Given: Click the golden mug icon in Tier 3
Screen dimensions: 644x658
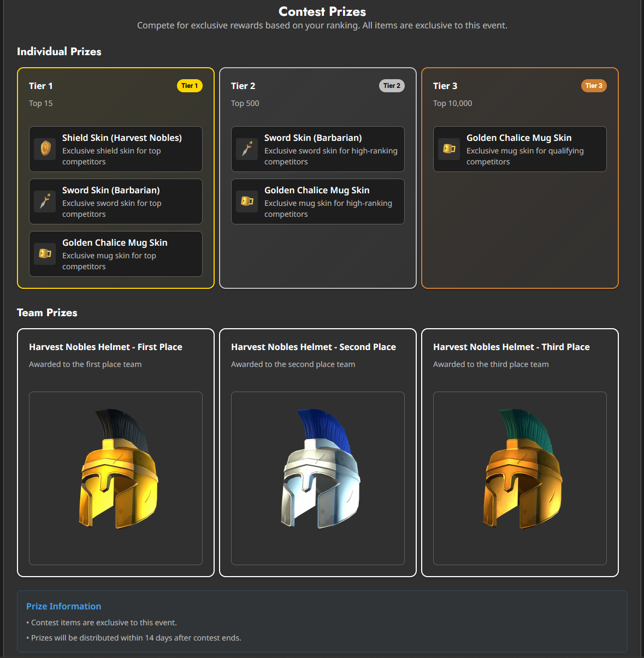Looking at the screenshot, I should point(450,149).
